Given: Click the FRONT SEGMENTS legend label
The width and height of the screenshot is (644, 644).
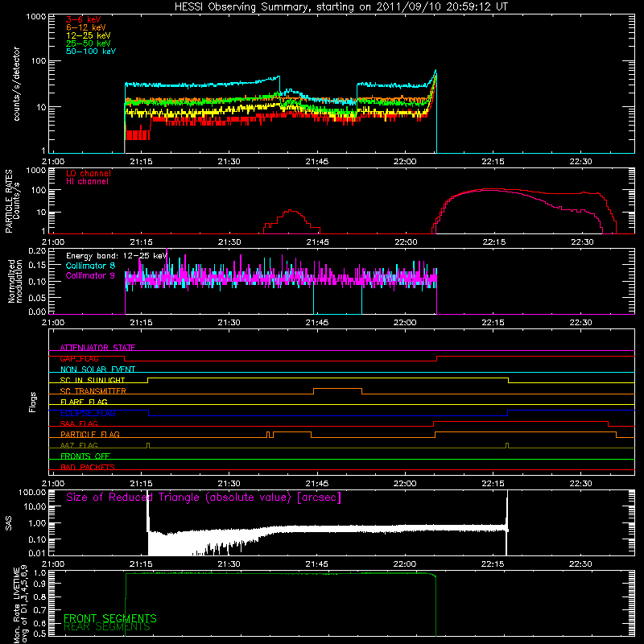Looking at the screenshot, I should (110, 618).
